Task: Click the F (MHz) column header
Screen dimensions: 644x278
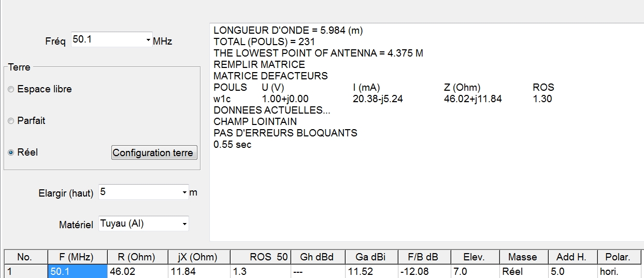Action: click(77, 257)
